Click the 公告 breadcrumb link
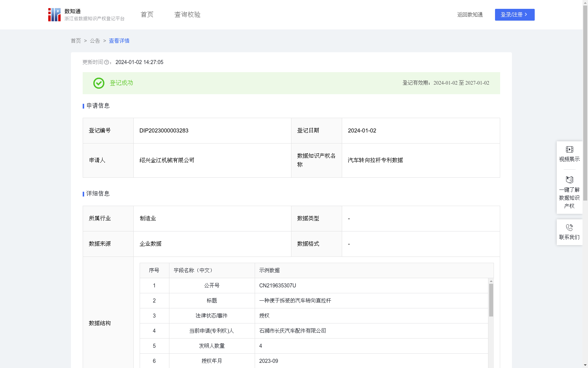The width and height of the screenshot is (588, 368). tap(95, 41)
